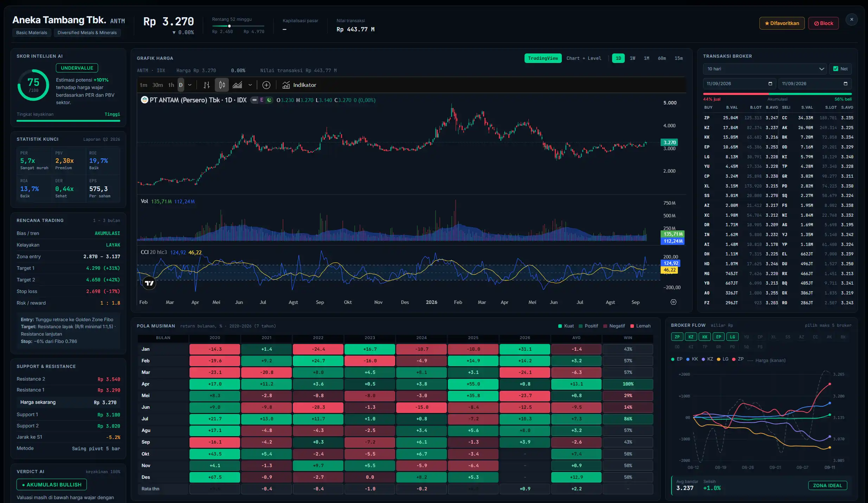This screenshot has width=868, height=503.
Task: Toggle the Block button for this stock
Action: click(823, 23)
